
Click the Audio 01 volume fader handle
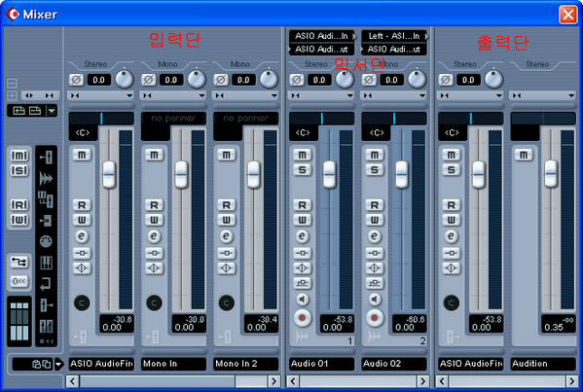point(329,174)
